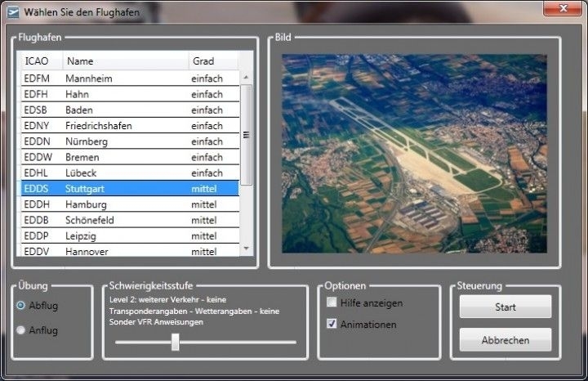
Task: Click the Stuttgart airport aerial photo
Action: click(414, 154)
